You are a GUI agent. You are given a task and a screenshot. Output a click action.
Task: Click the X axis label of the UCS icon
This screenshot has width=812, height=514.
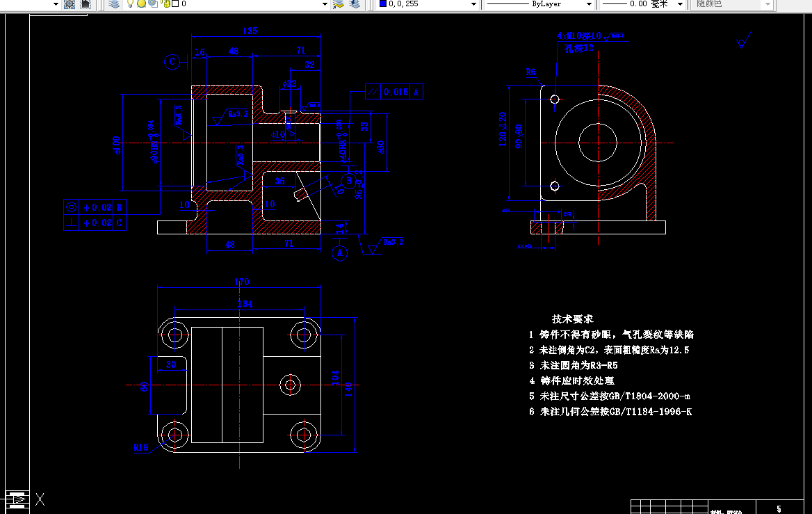pos(40,499)
